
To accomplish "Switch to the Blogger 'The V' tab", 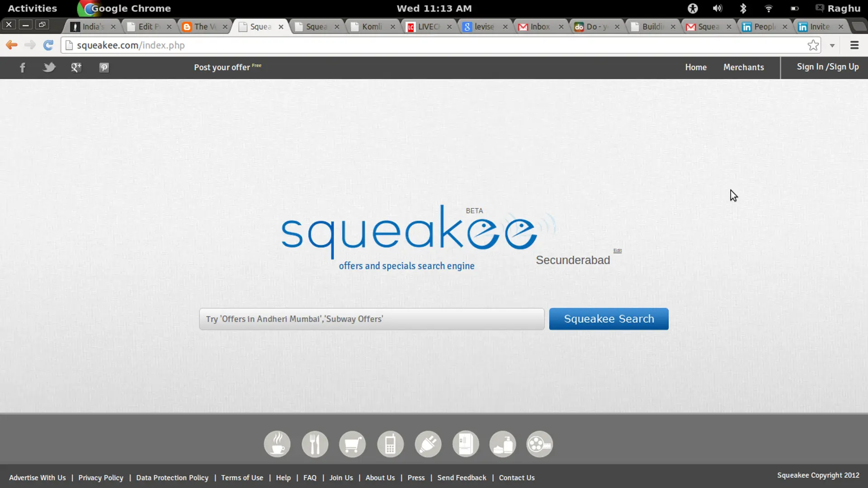I will [205, 27].
